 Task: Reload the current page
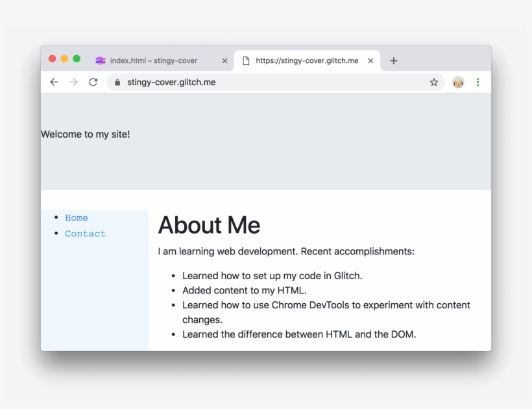pyautogui.click(x=93, y=82)
